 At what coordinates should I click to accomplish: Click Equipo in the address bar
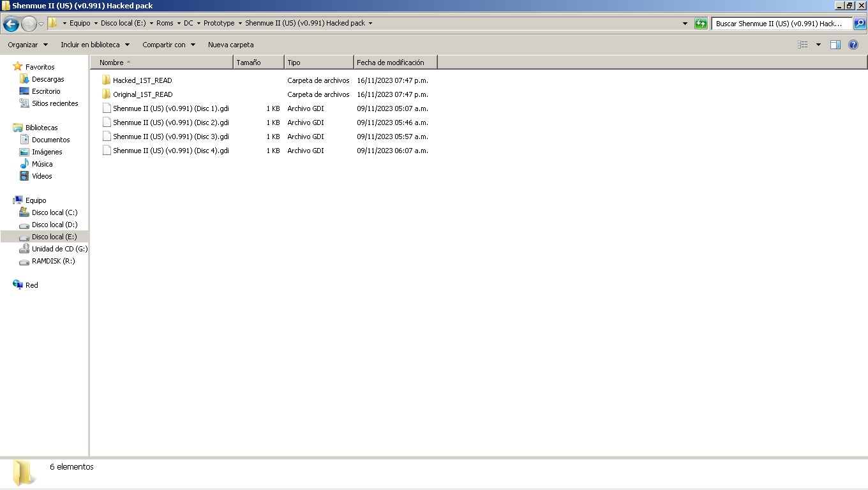coord(80,23)
